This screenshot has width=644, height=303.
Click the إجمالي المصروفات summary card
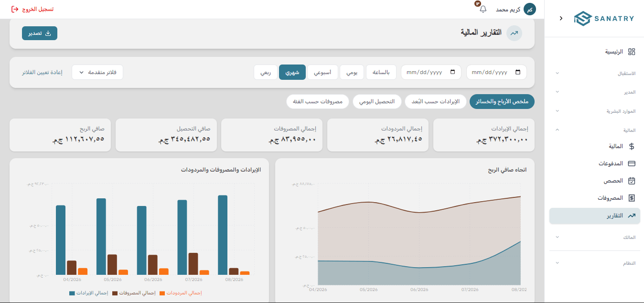coord(272,135)
